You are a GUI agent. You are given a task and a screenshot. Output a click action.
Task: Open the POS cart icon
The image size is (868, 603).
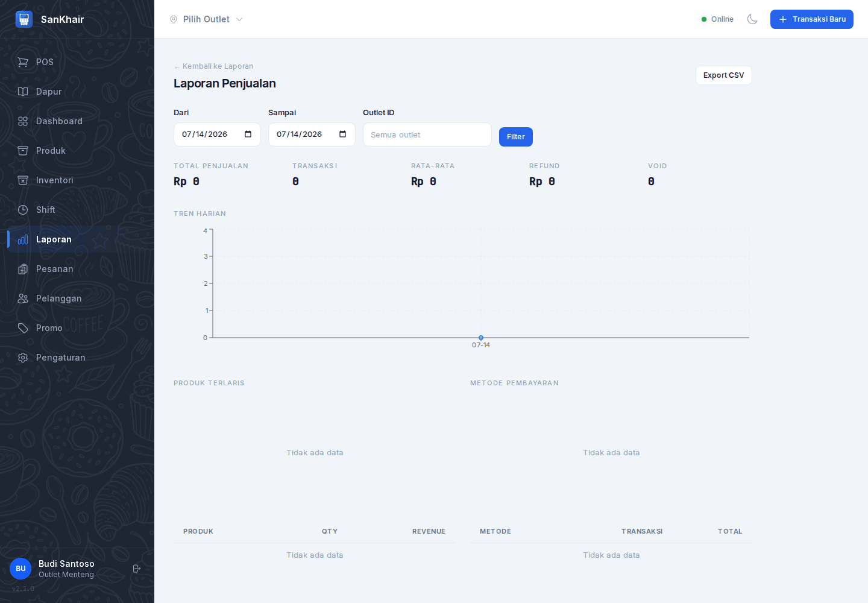[x=23, y=62]
